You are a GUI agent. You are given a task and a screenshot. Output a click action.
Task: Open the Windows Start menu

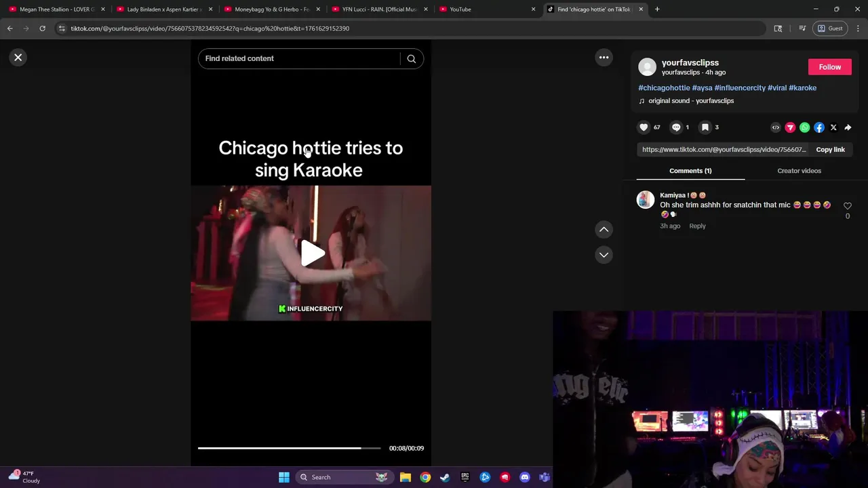[284, 477]
